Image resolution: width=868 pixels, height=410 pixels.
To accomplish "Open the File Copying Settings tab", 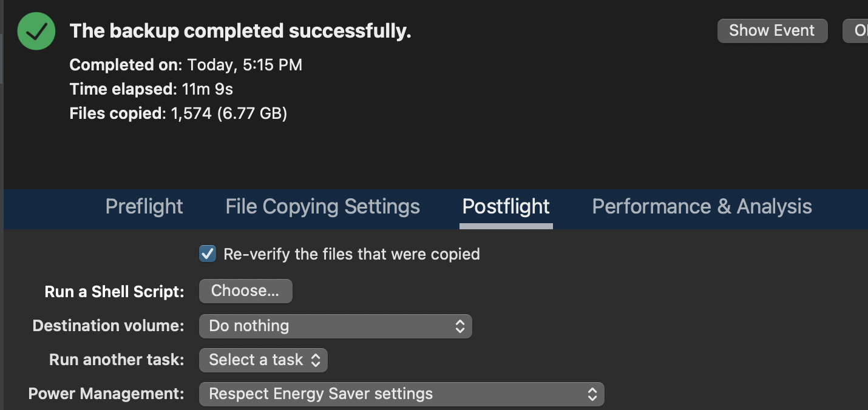I will (322, 207).
